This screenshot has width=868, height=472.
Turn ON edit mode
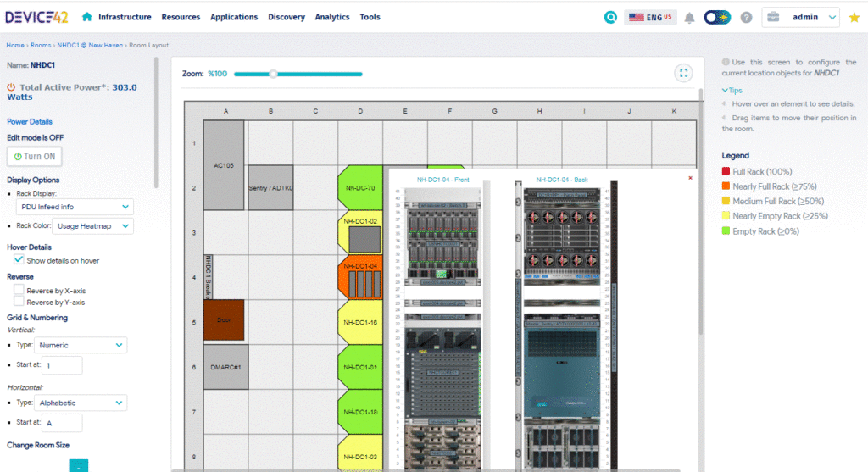[x=34, y=157]
